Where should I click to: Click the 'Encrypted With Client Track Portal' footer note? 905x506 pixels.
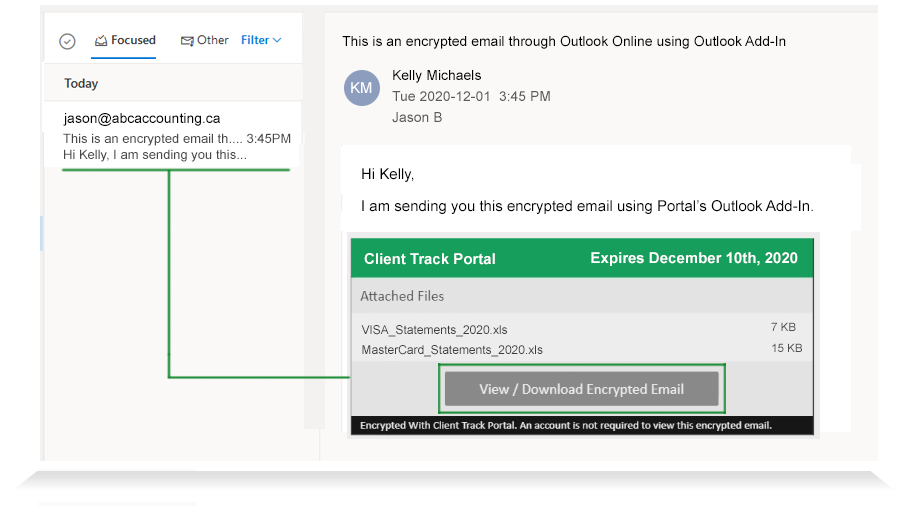point(566,425)
